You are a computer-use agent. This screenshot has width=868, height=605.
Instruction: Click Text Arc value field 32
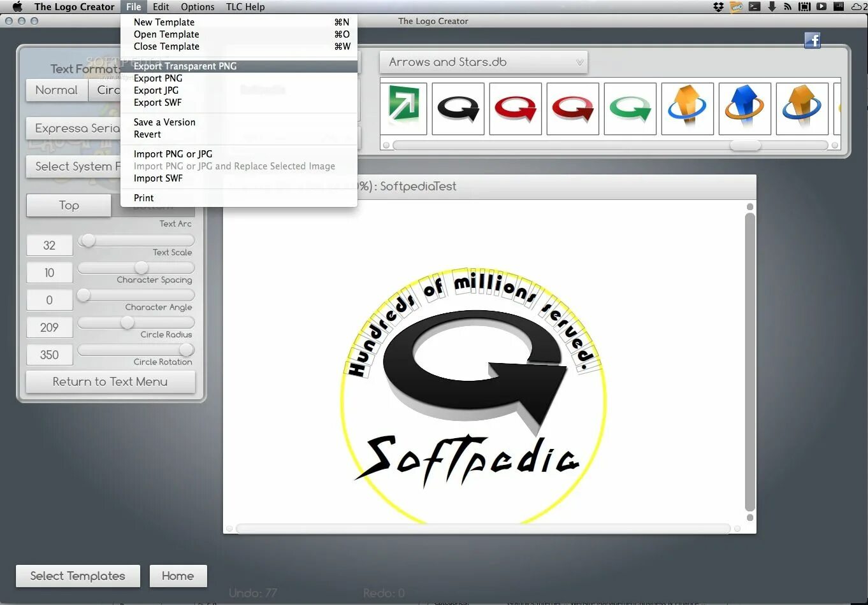[50, 245]
